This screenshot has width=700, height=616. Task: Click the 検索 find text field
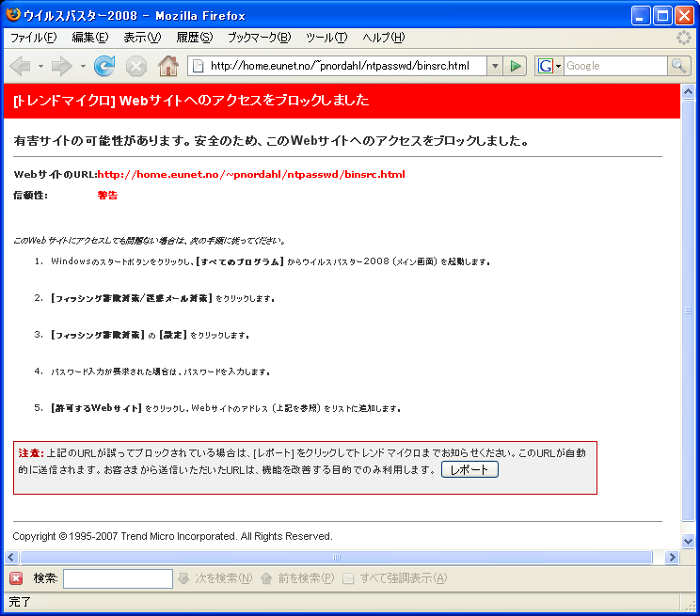(x=118, y=578)
